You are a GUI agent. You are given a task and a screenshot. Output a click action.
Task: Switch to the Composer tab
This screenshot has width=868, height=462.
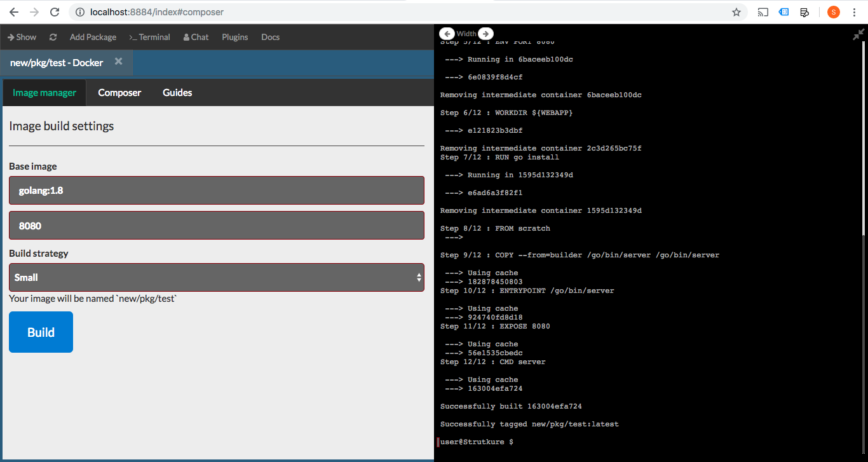click(x=119, y=93)
